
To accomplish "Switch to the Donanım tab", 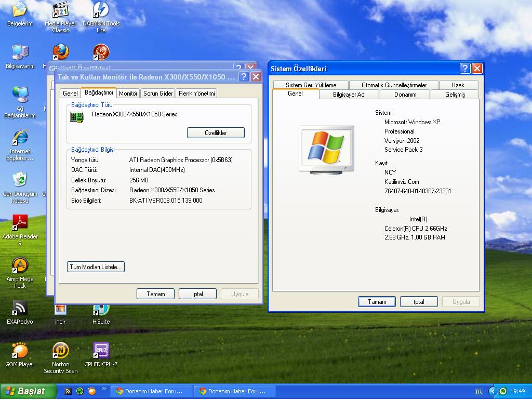I will pos(405,95).
